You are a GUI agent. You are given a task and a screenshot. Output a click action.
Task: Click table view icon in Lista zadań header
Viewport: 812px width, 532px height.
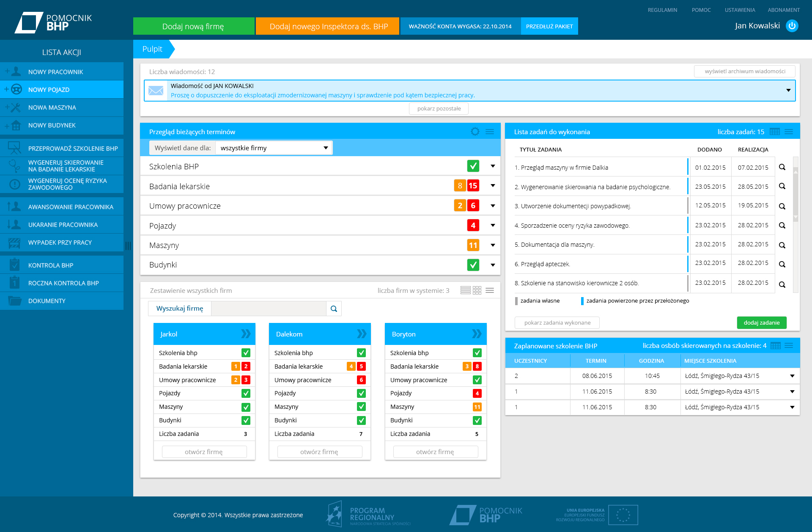(x=775, y=132)
